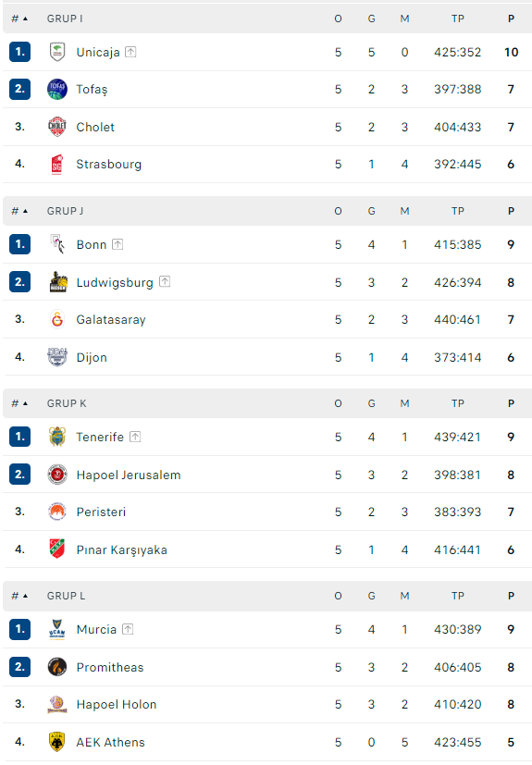Click the AEK Athens crest
Screen dimensions: 532x765
(57, 742)
